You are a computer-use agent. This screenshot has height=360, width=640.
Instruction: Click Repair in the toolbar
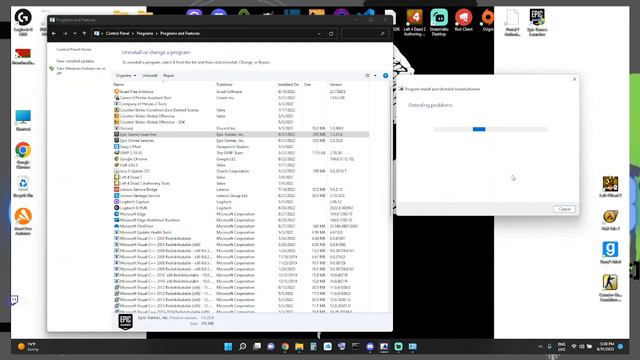[169, 76]
